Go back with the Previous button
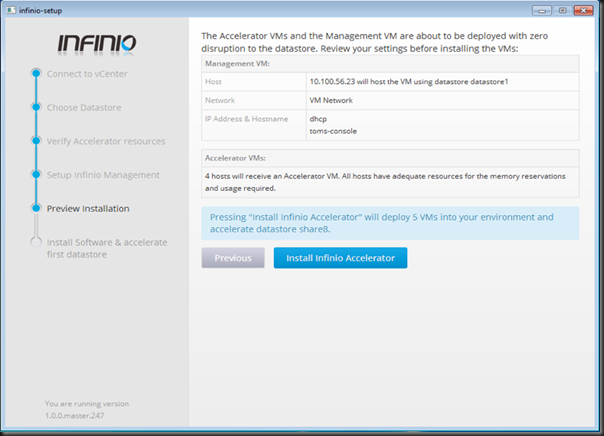The image size is (604, 436). tap(233, 258)
